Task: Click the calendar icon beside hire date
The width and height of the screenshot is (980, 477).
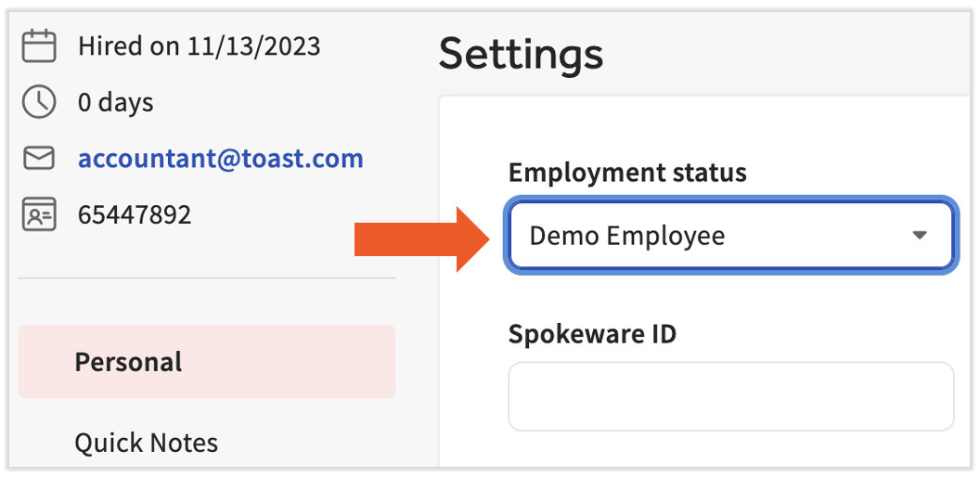Action: tap(38, 45)
